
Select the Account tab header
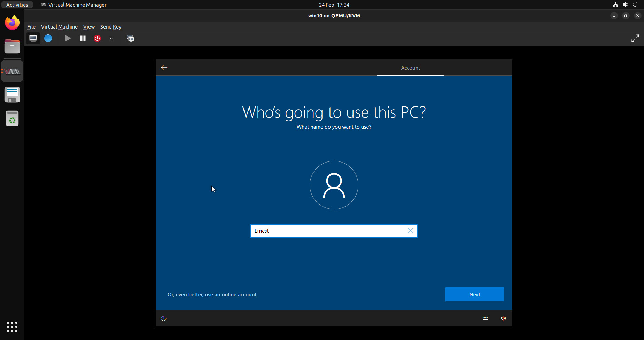pos(410,68)
